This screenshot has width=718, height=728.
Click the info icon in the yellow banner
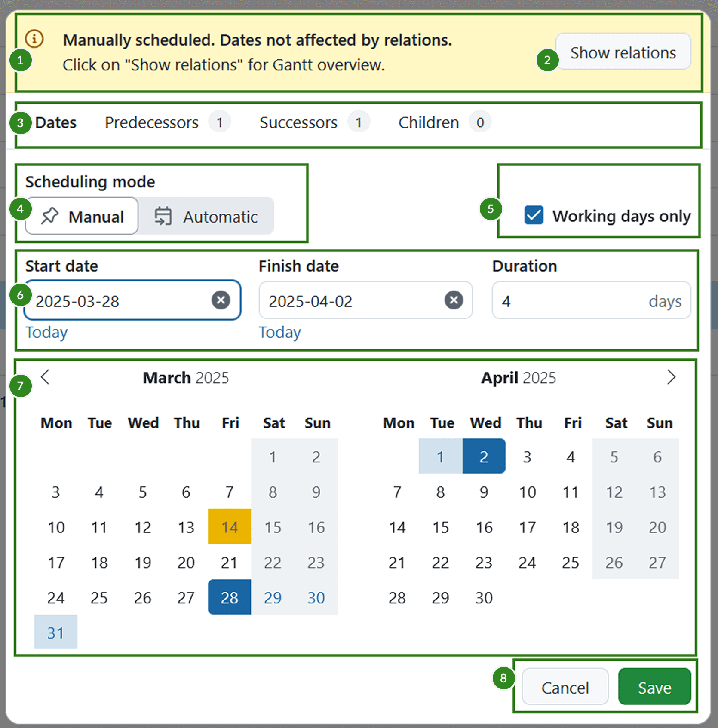pos(34,39)
